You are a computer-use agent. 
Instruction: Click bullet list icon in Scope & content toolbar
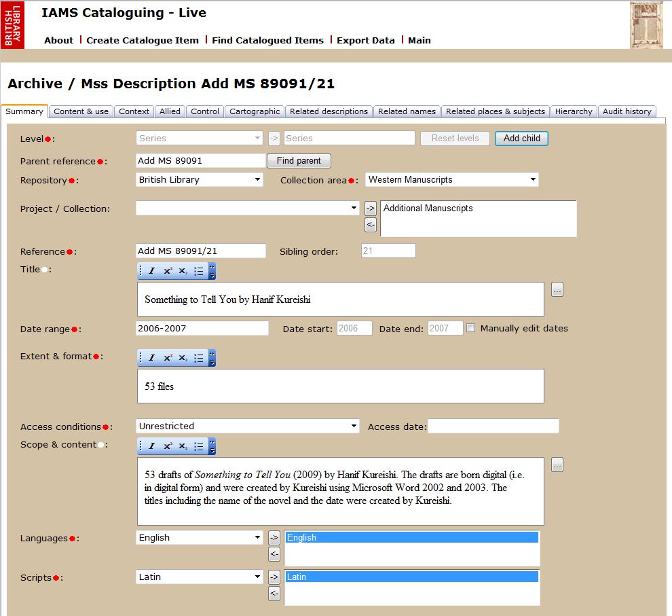(x=198, y=446)
